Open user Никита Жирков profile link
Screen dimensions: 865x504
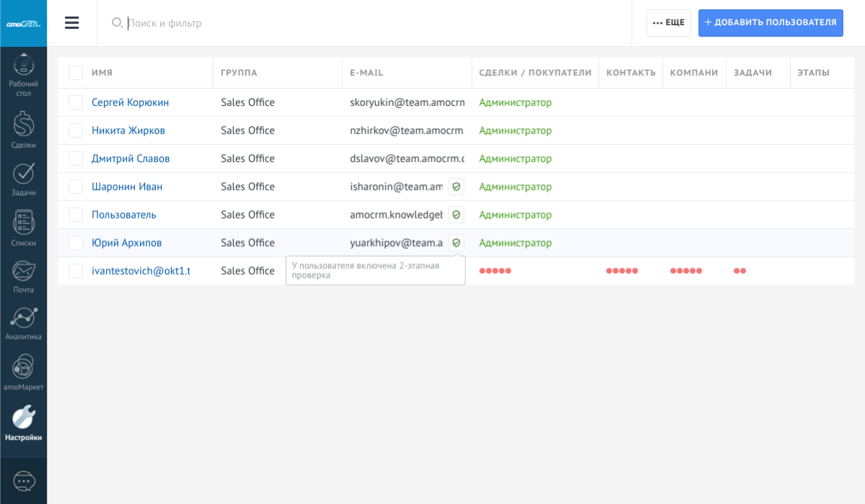(x=128, y=131)
